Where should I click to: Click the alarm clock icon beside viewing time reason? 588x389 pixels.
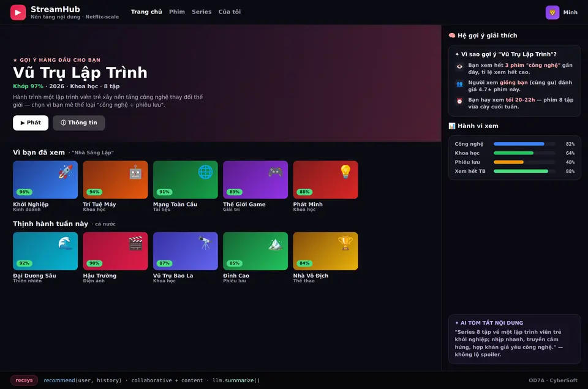459,101
